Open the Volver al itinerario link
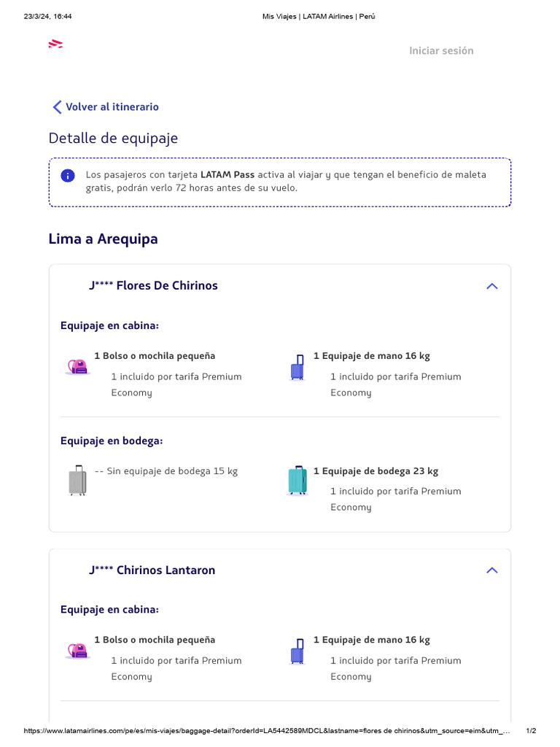The height and width of the screenshot is (747, 560). pos(112,107)
